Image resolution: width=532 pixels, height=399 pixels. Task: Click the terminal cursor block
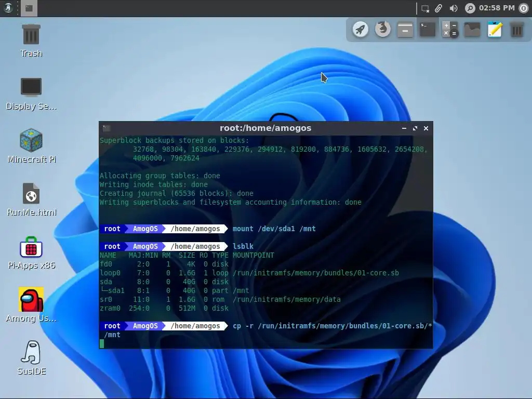click(102, 344)
